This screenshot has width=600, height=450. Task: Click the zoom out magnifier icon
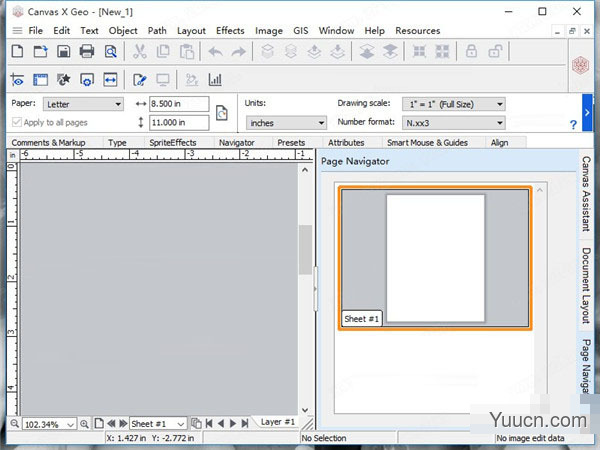point(15,424)
